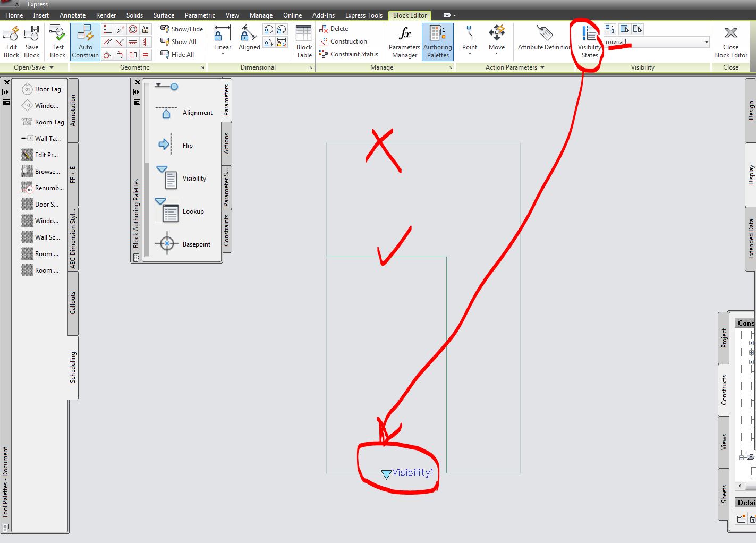Select the Test Block icon
Screen dimensions: 756x543
pos(57,41)
